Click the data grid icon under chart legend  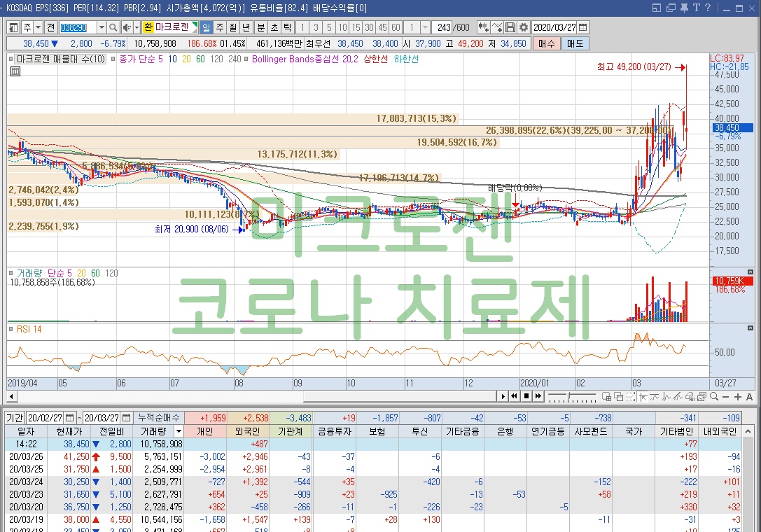[x=15, y=71]
